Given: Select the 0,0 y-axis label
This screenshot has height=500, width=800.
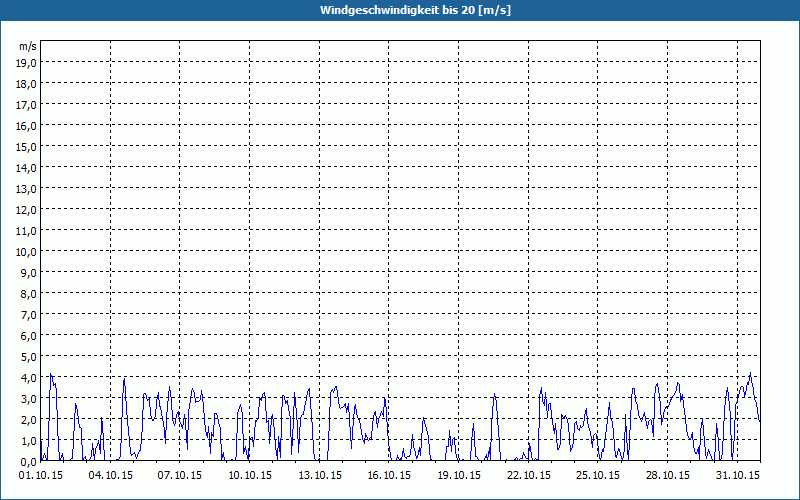Looking at the screenshot, I should pos(30,462).
